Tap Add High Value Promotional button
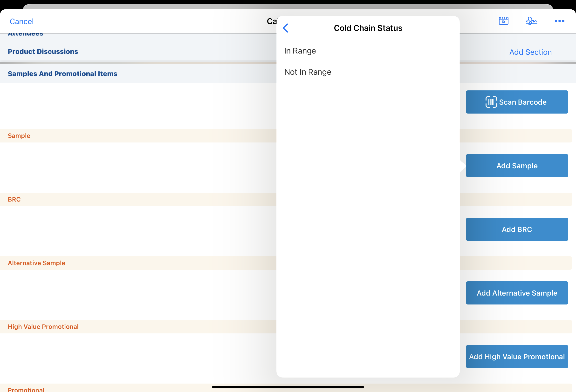This screenshot has width=576, height=392. [517, 357]
